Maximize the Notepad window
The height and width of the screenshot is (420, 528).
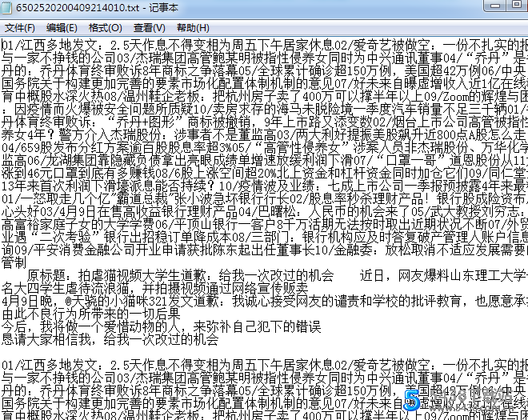(x=517, y=5)
